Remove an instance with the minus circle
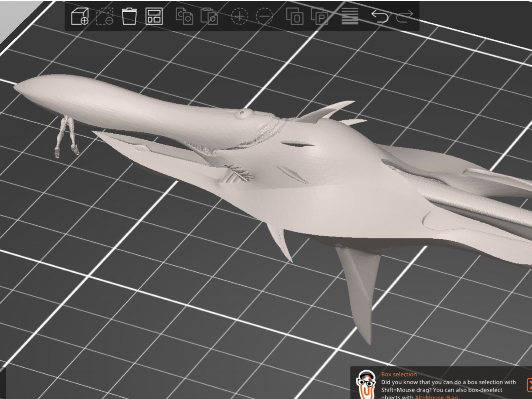532x399 pixels. pos(264,16)
